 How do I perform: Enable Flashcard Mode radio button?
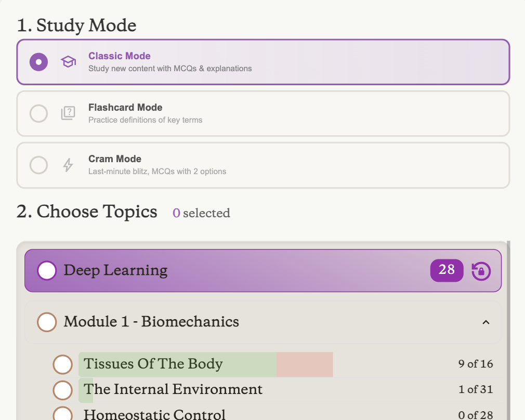38,113
